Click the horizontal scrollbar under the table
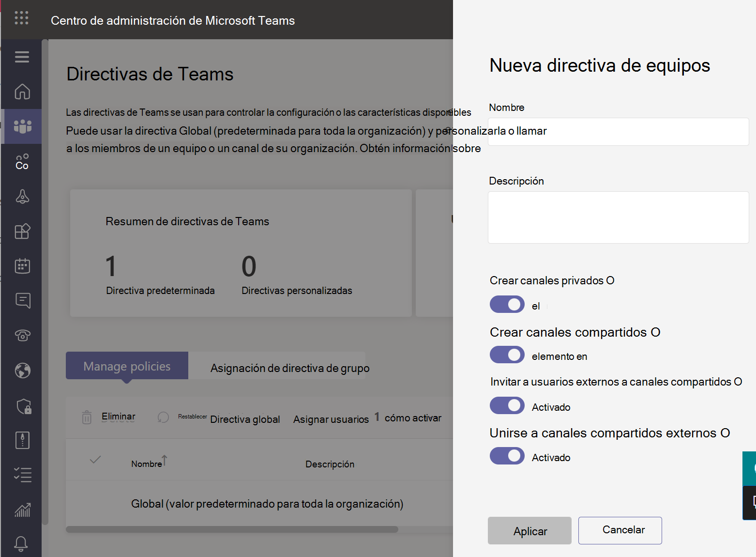The width and height of the screenshot is (756, 557). point(232,529)
